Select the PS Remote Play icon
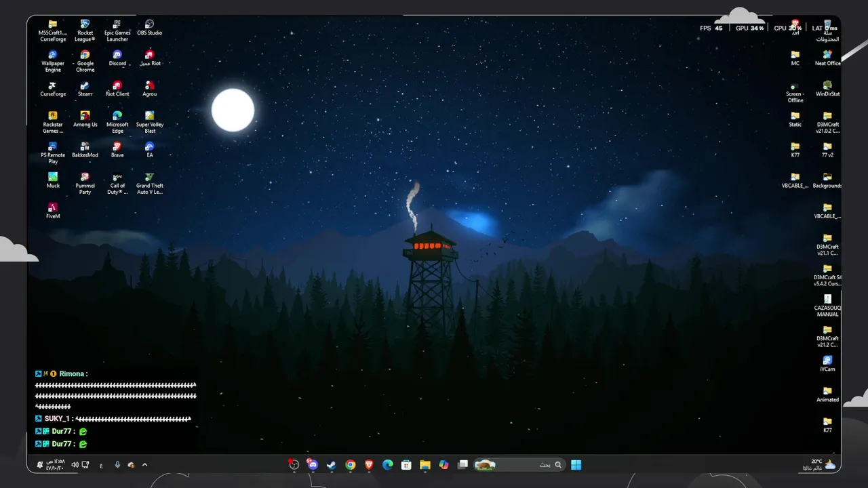This screenshot has width=868, height=488. click(53, 152)
